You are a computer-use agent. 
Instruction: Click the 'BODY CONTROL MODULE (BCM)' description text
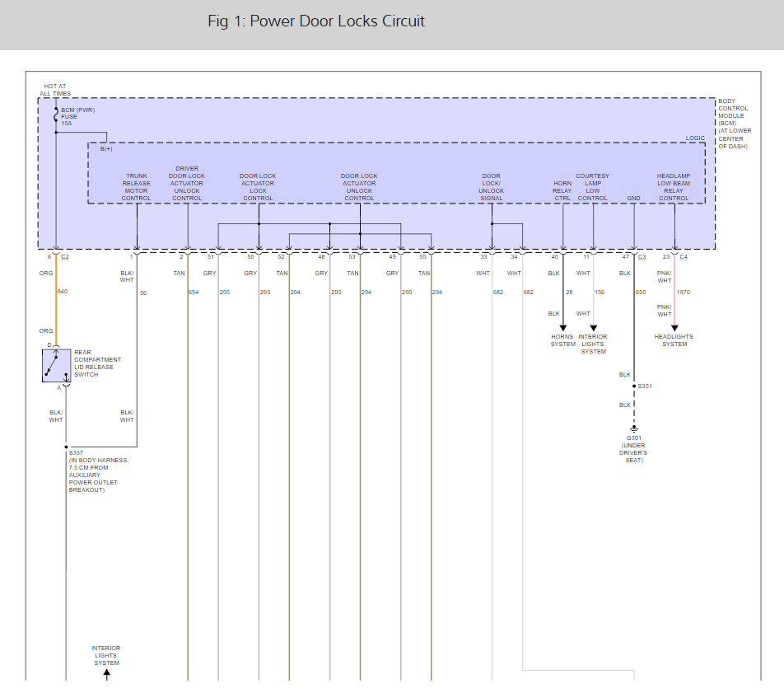coord(735,124)
